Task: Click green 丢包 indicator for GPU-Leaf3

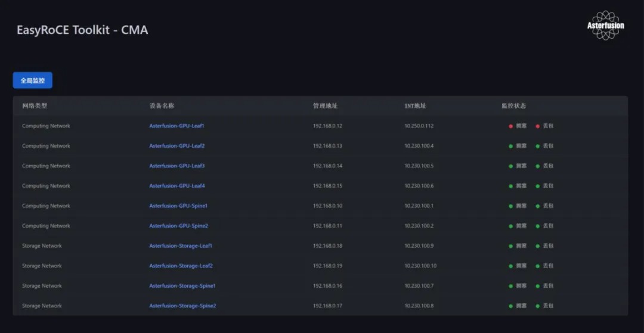Action: [x=538, y=166]
